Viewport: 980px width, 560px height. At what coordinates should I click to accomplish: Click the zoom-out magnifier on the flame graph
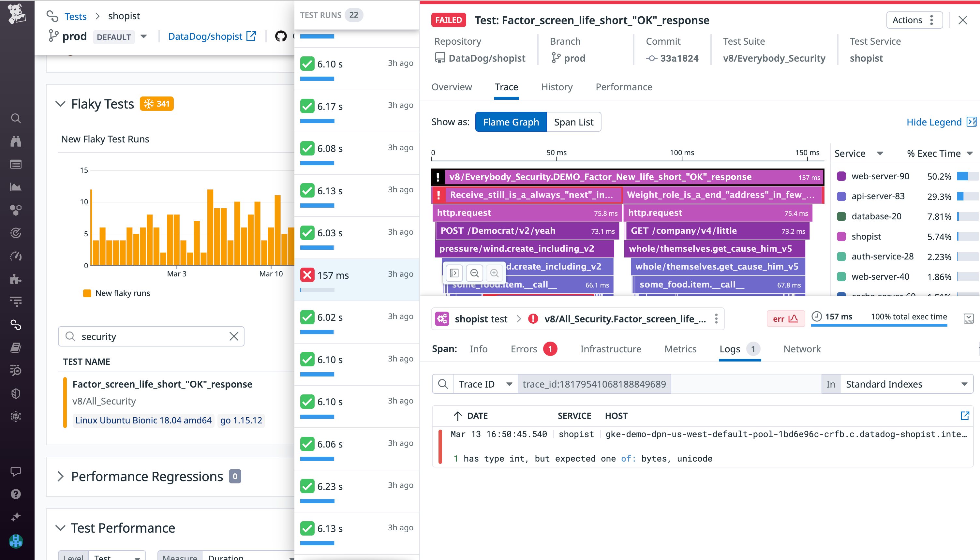[x=475, y=273]
